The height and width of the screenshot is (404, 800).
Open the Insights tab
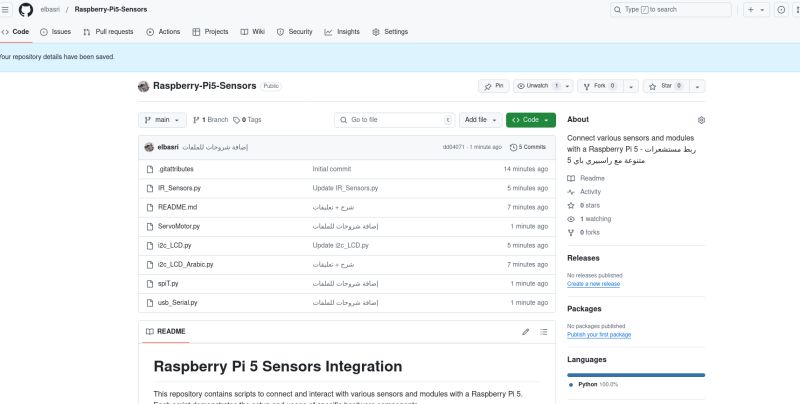[x=342, y=32]
